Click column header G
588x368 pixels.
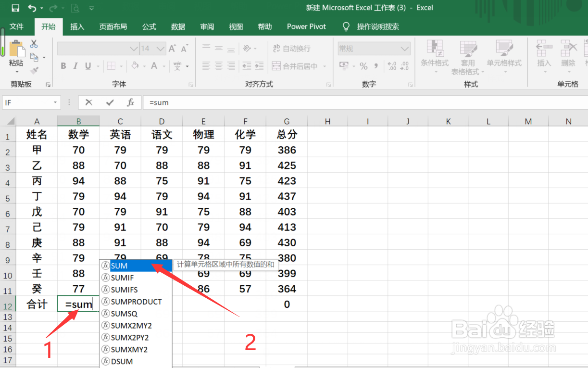click(287, 122)
